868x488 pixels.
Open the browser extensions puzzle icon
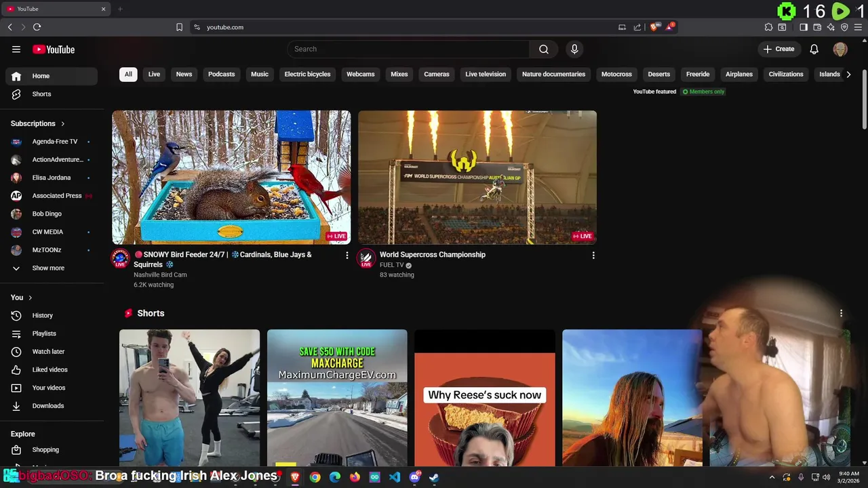[x=768, y=27]
